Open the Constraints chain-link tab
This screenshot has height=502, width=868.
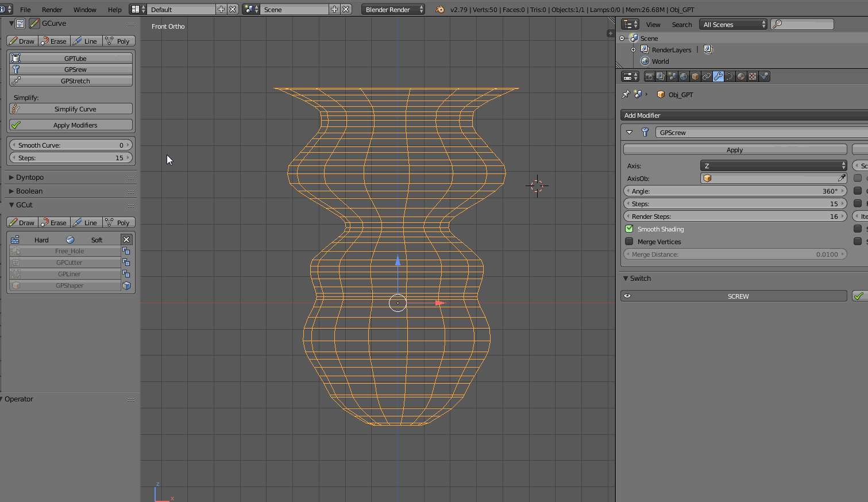[x=707, y=76]
